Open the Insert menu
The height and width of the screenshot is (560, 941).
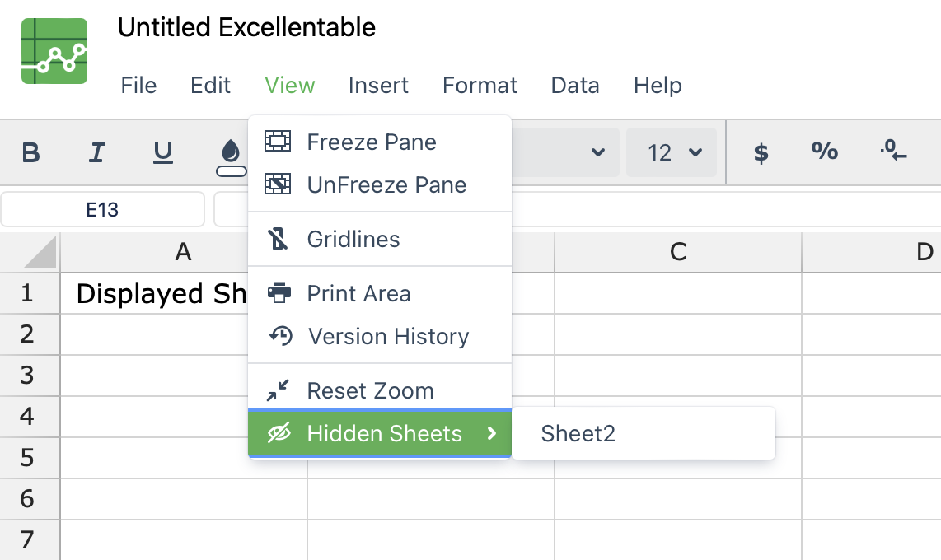click(x=378, y=86)
